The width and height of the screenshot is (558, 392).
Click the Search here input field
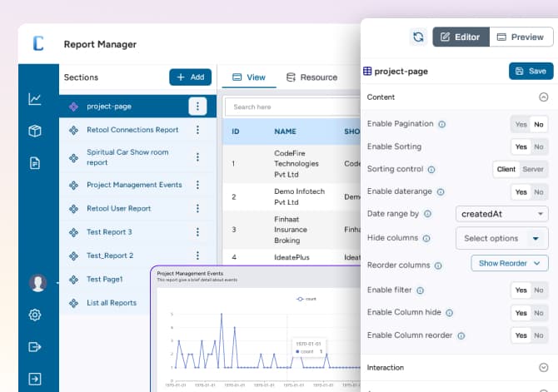click(x=292, y=107)
